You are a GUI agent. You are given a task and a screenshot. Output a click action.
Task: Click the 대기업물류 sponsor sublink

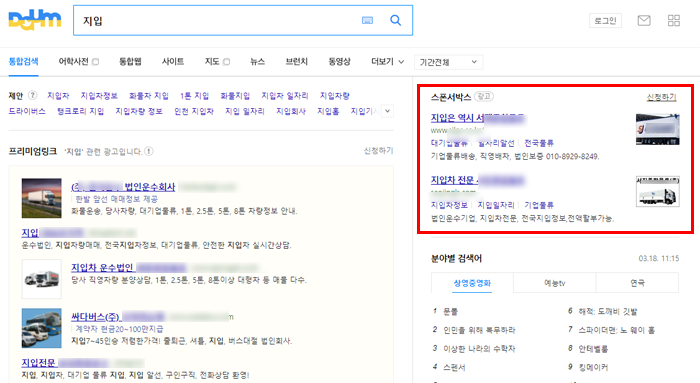[449, 143]
